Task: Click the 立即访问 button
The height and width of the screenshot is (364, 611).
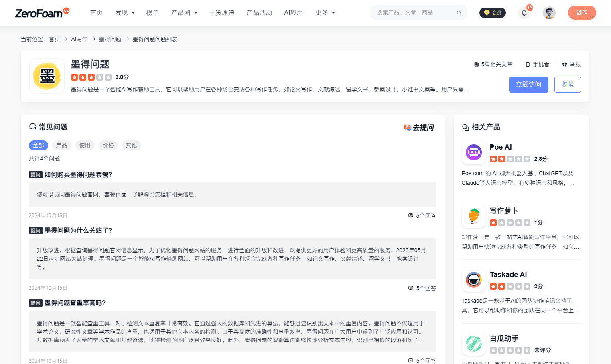Action: click(528, 84)
